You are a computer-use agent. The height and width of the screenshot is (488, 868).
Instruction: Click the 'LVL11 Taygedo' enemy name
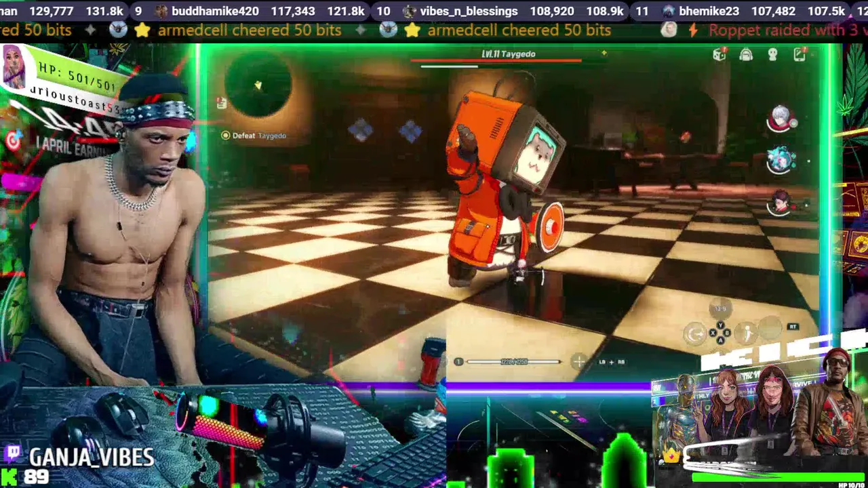509,54
